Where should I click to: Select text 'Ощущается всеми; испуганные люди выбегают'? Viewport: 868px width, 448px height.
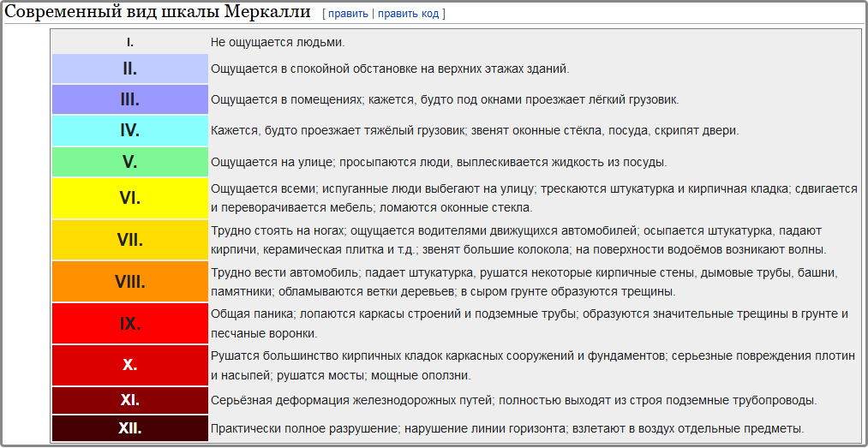pyautogui.click(x=534, y=198)
